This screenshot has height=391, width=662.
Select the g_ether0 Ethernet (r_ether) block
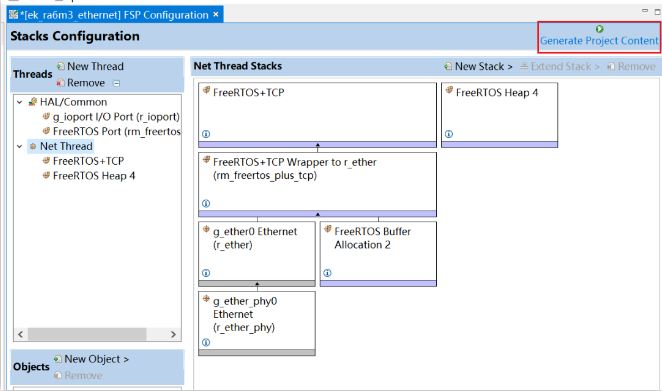tap(257, 254)
